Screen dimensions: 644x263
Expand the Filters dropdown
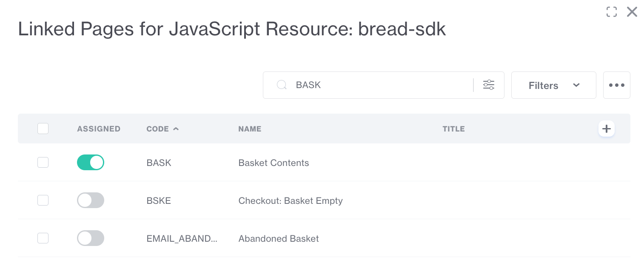pos(553,85)
